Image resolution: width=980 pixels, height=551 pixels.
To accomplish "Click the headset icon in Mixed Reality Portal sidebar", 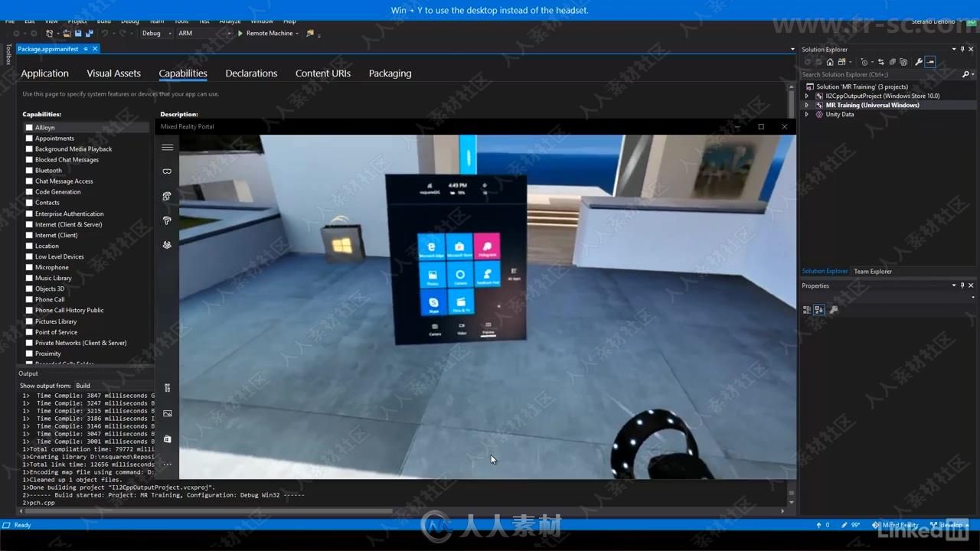I will (167, 171).
